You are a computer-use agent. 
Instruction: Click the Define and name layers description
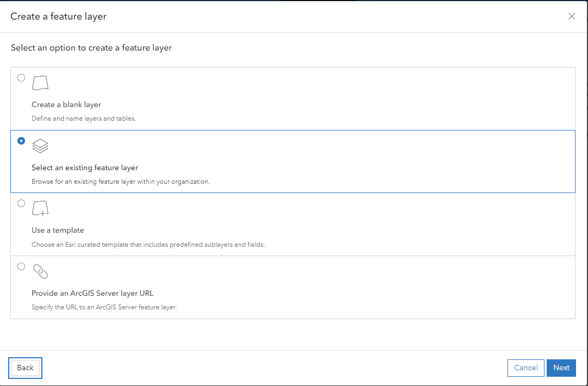coord(84,118)
